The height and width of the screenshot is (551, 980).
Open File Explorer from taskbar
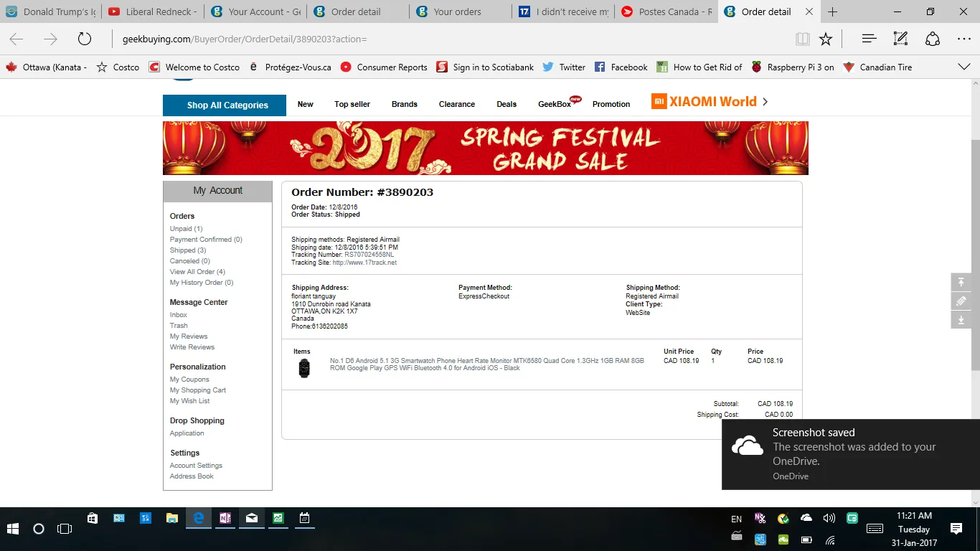(172, 517)
